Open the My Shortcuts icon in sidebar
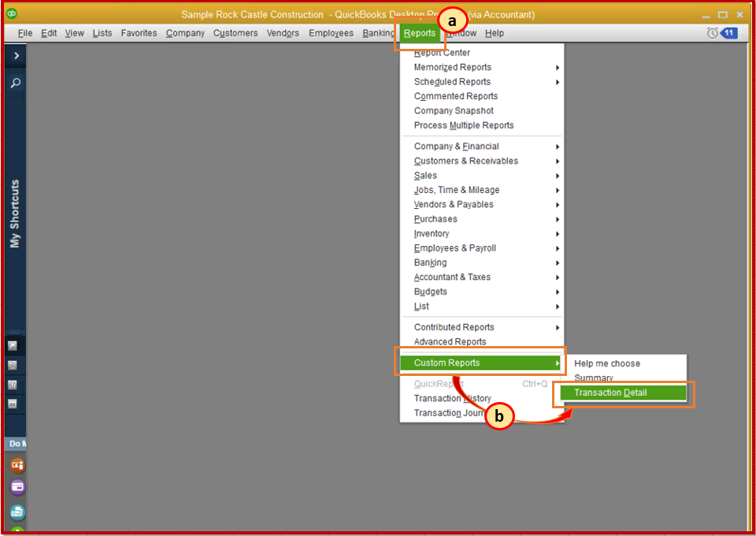Image resolution: width=756 pixels, height=536 pixels. point(13,345)
